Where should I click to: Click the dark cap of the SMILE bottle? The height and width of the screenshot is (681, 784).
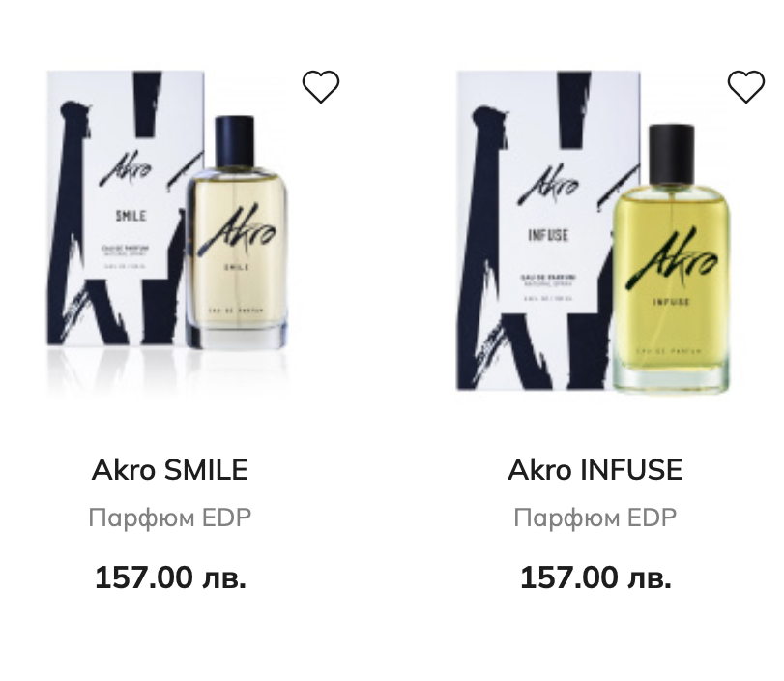(x=235, y=141)
